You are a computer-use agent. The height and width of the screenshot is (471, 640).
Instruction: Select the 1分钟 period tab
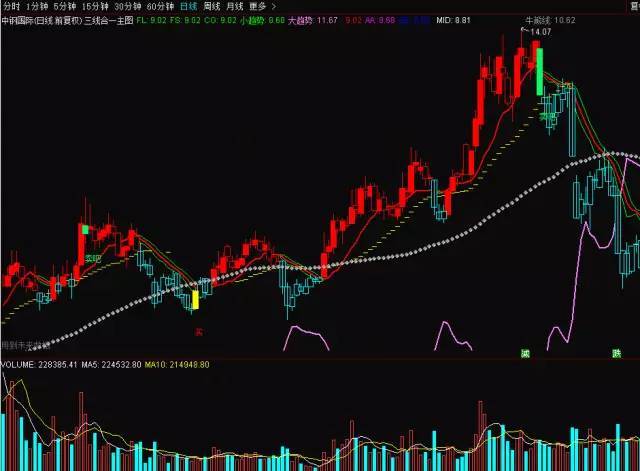click(37, 7)
